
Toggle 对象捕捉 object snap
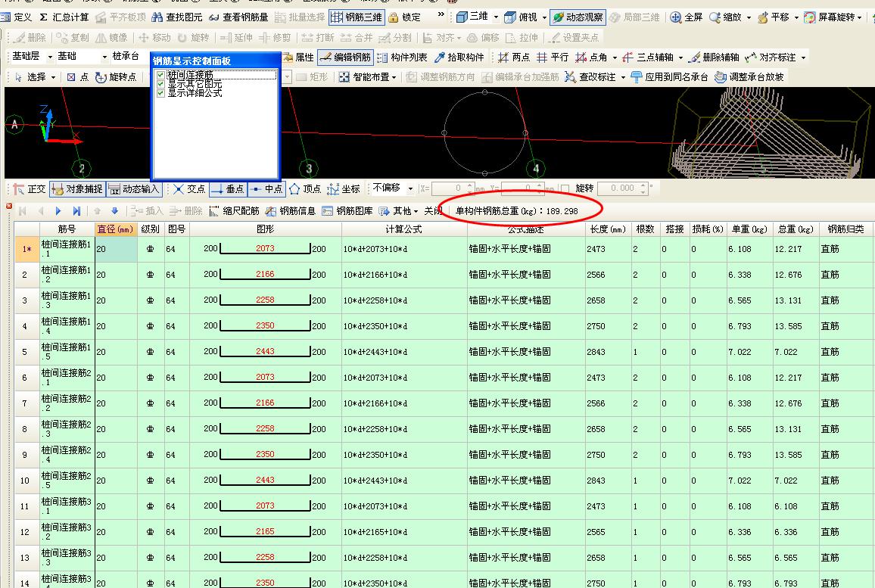point(77,189)
